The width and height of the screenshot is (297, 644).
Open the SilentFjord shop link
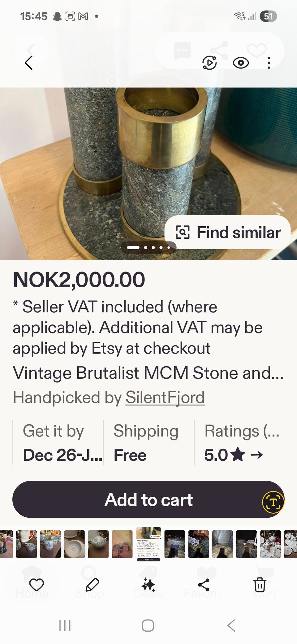165,397
